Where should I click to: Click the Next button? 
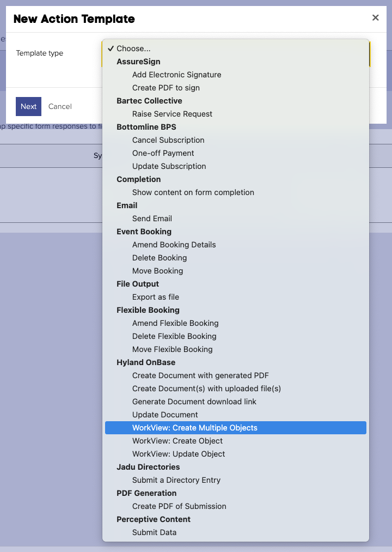click(x=28, y=106)
